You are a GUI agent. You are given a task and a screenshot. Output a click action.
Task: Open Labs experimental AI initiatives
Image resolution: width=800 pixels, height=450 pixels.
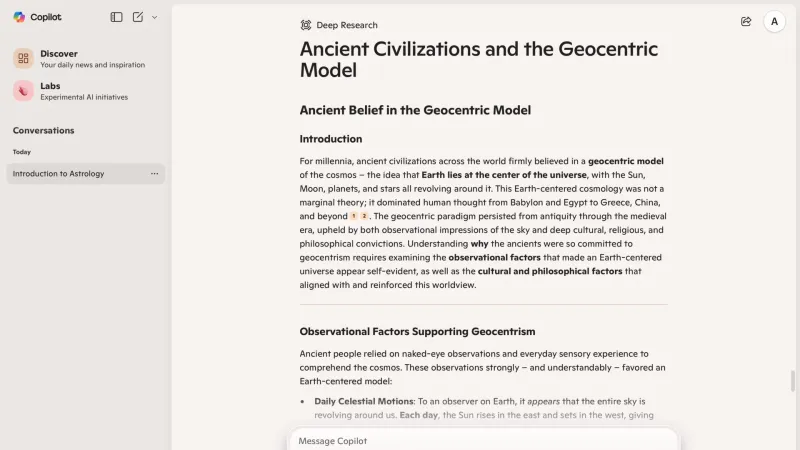point(86,91)
